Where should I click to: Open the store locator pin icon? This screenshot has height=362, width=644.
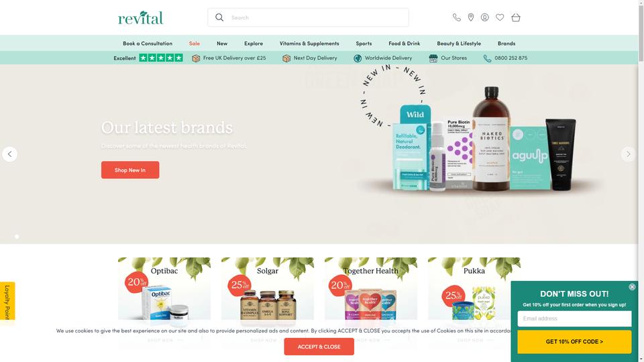click(x=471, y=17)
